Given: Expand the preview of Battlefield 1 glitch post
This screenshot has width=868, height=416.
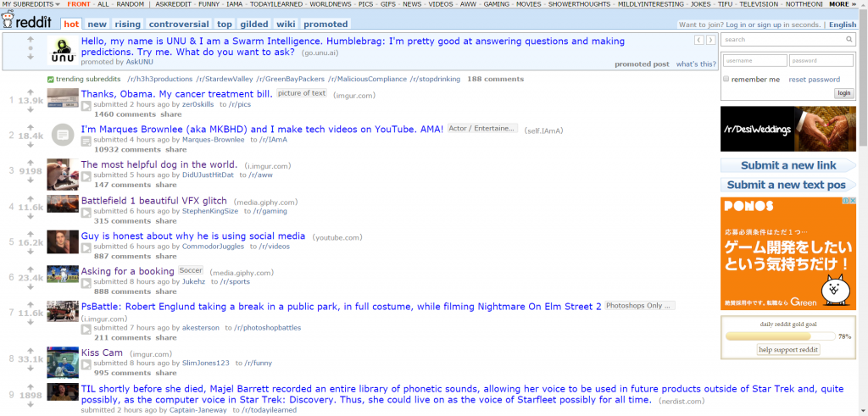Looking at the screenshot, I should click(x=86, y=211).
